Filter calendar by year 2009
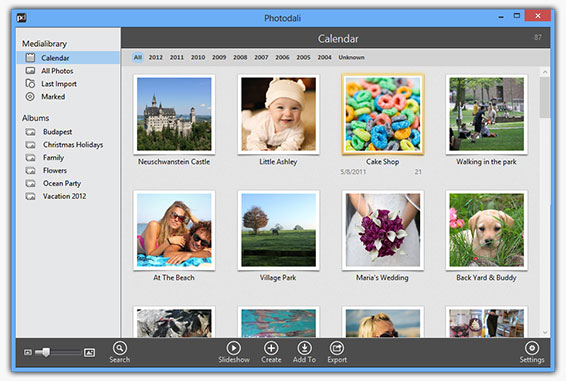The height and width of the screenshot is (381, 566). [219, 57]
